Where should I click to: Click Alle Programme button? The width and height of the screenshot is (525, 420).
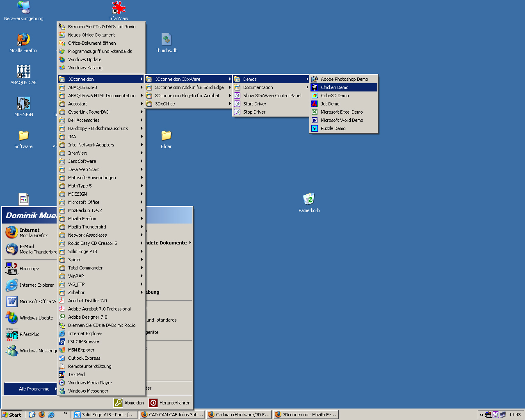tap(30, 389)
